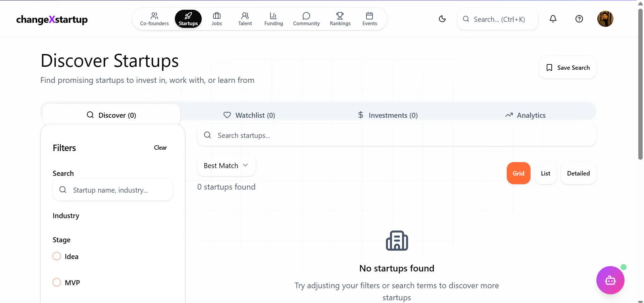Click the heart icon on Watchlist tab
Image resolution: width=644 pixels, height=303 pixels.
click(x=227, y=115)
